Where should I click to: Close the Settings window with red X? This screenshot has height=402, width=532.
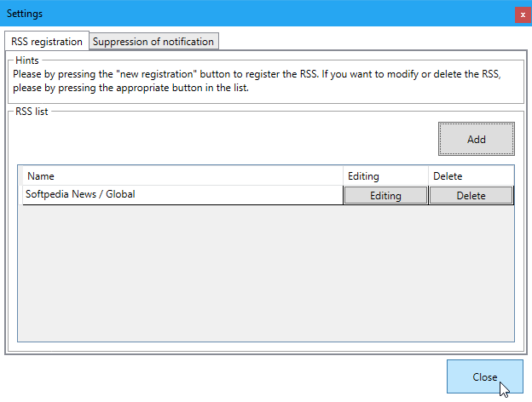pyautogui.click(x=522, y=14)
